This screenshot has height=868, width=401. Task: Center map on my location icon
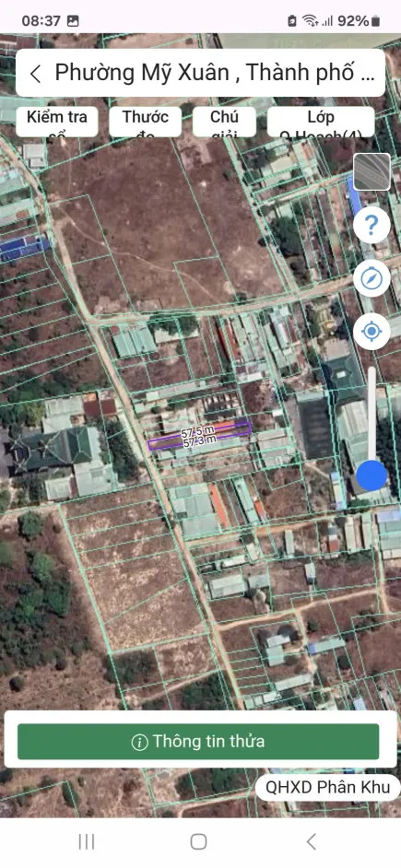(x=372, y=332)
